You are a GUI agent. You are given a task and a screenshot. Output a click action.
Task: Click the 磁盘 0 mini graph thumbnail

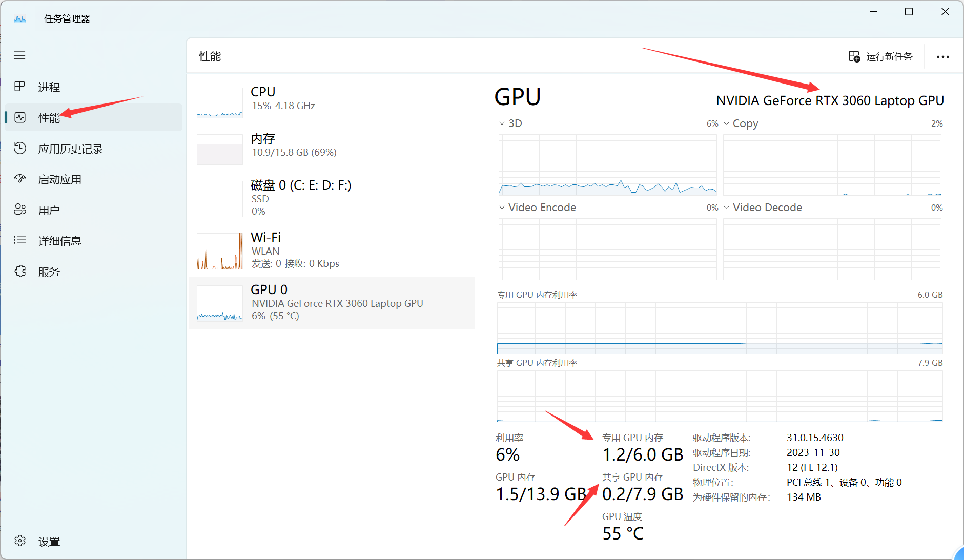point(220,199)
